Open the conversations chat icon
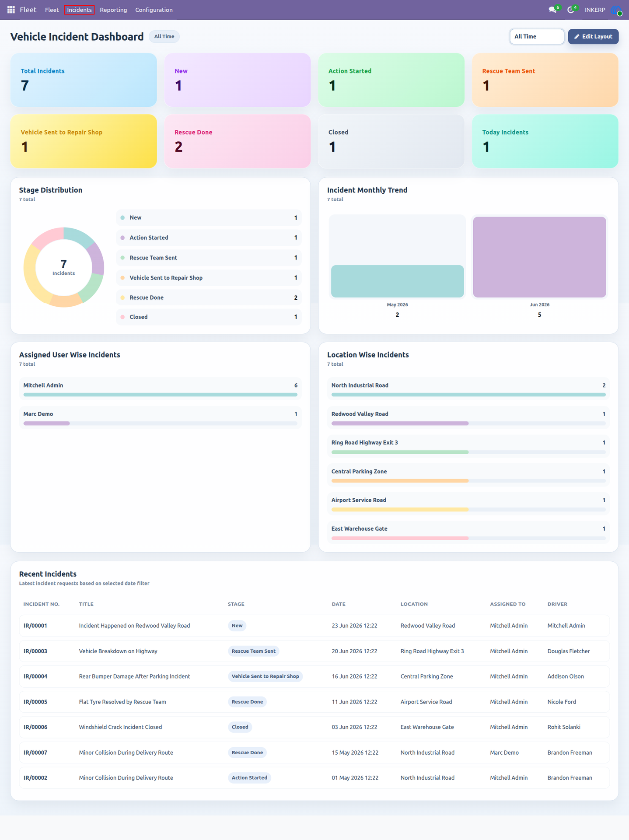This screenshot has width=629, height=840. click(553, 10)
